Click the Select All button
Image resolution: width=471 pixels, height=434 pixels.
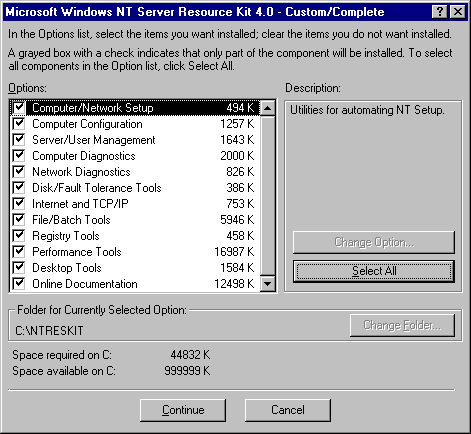374,271
